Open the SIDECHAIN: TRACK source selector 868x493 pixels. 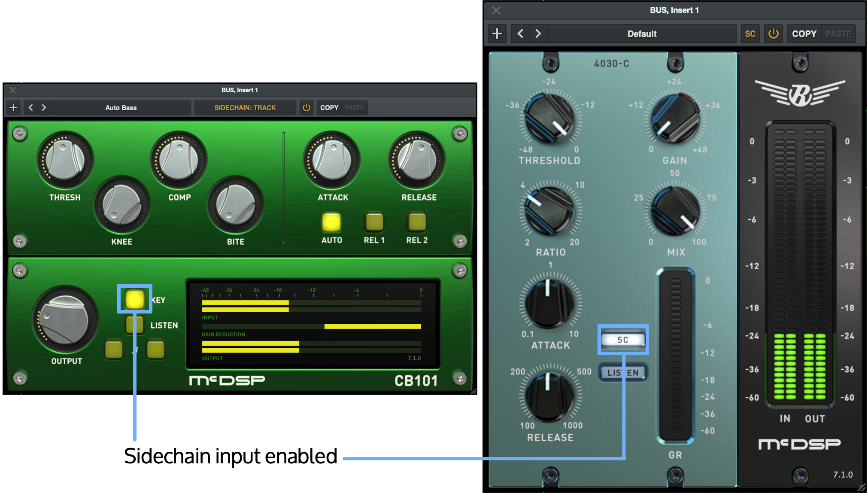[x=245, y=107]
